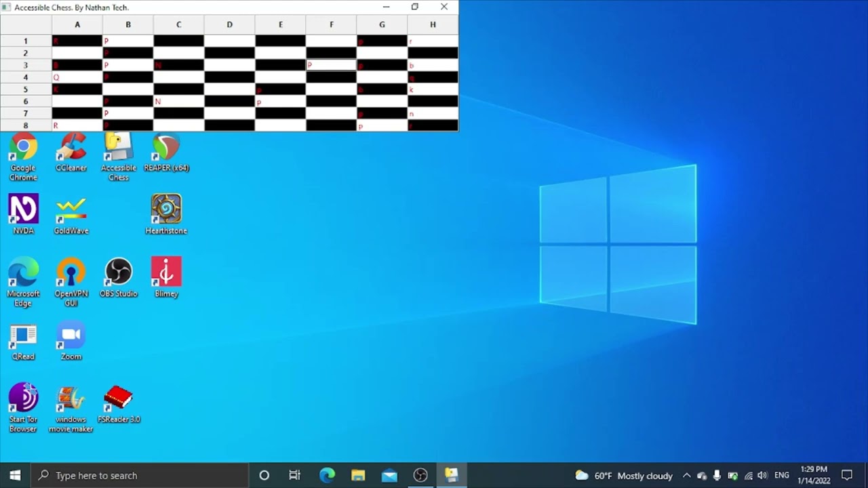Click the GoldWave desktop shortcut
Screen dimensions: 868x488
tap(71, 215)
